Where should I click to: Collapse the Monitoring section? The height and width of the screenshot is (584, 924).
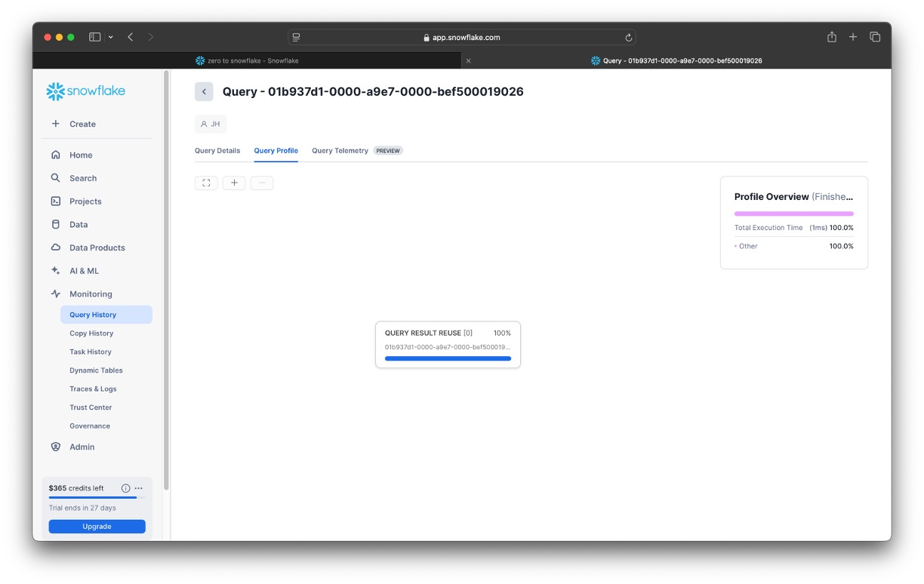coord(91,294)
